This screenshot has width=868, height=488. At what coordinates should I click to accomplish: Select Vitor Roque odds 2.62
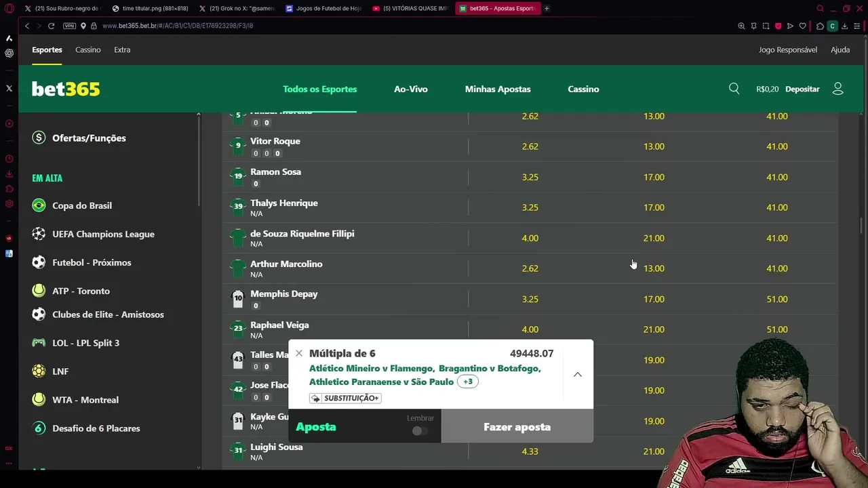pos(530,146)
